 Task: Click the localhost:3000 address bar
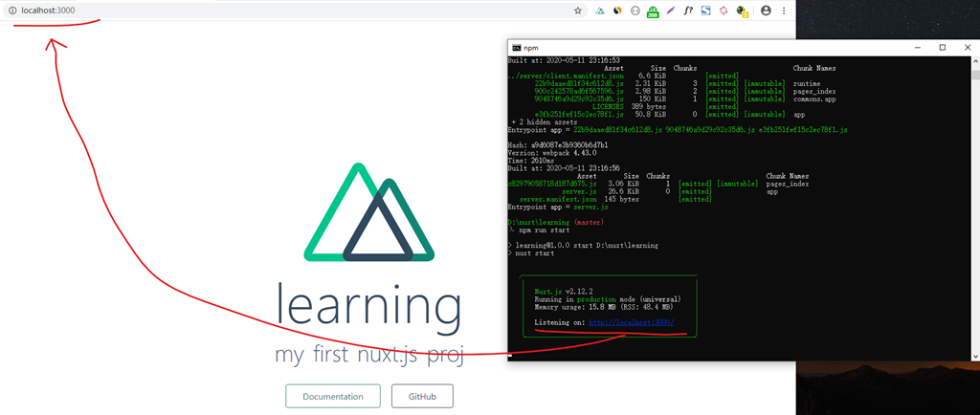pyautogui.click(x=294, y=11)
